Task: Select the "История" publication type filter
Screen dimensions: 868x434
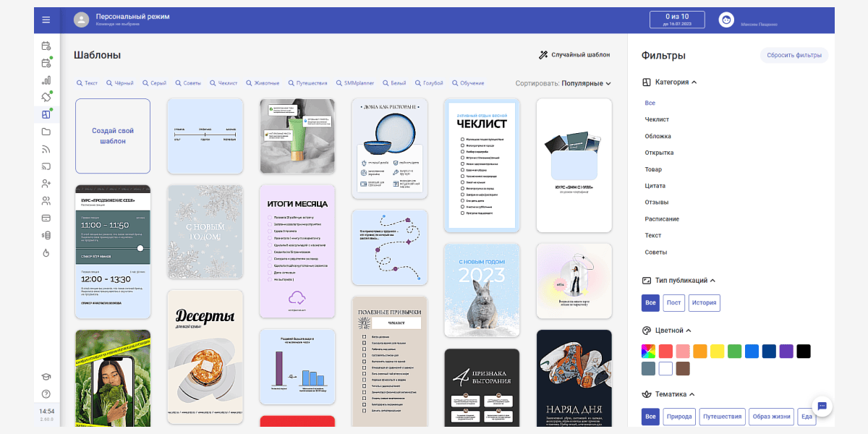Action: point(704,303)
